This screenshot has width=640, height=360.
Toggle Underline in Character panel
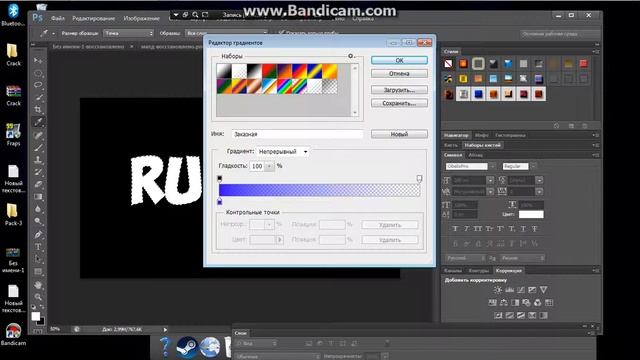[x=523, y=229]
